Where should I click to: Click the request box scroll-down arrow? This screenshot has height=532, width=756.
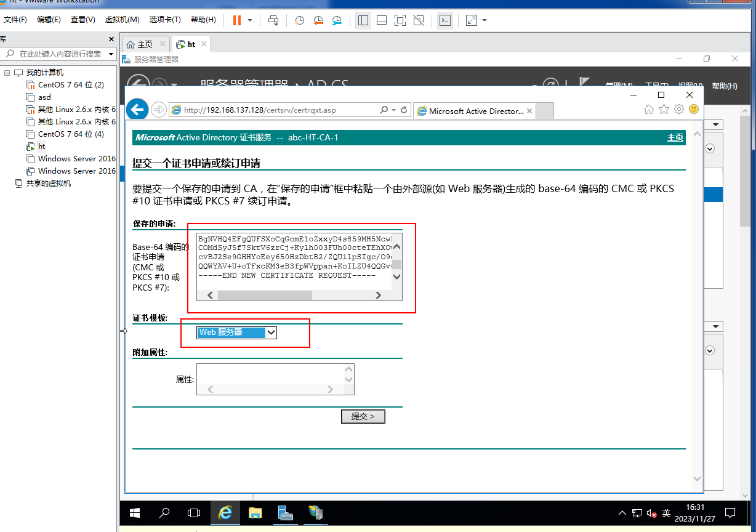point(396,276)
